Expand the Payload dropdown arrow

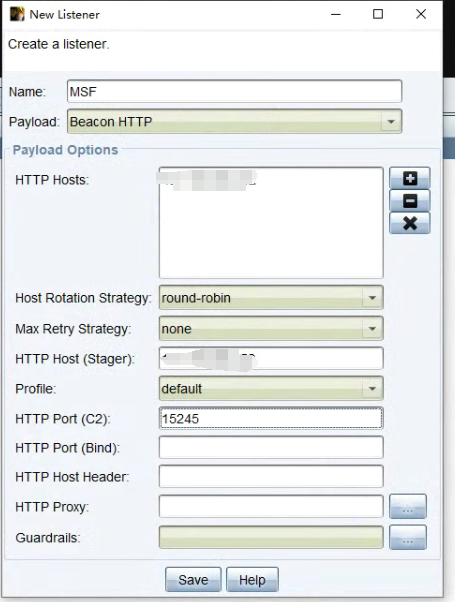pyautogui.click(x=391, y=122)
